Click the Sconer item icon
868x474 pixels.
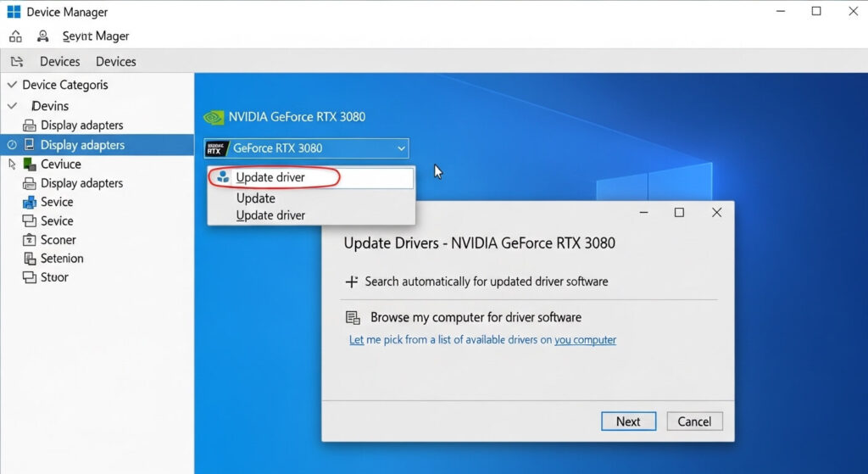(x=30, y=240)
